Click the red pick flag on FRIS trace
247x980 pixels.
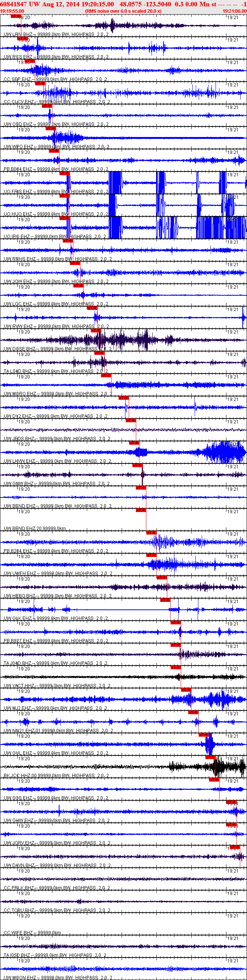coord(64,173)
